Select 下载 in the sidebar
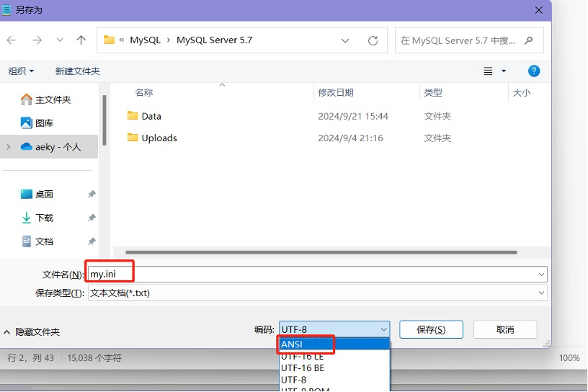Image resolution: width=588 pixels, height=392 pixels. (x=44, y=218)
